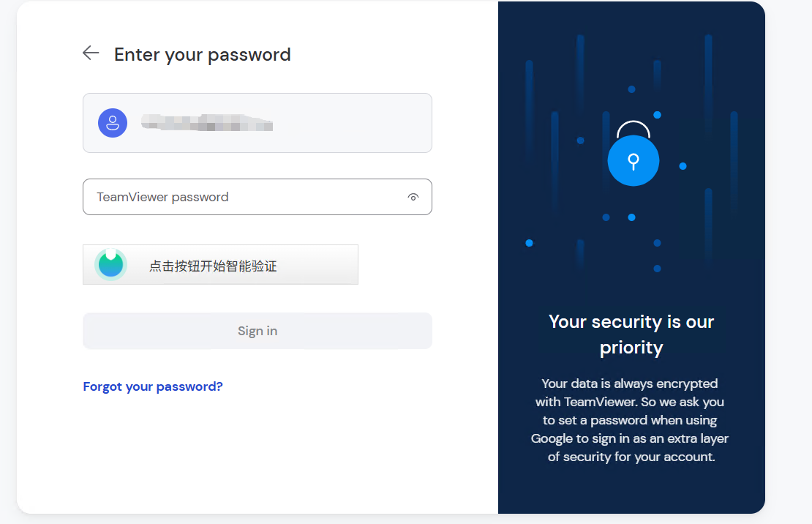Click the Sign in button
This screenshot has height=524, width=812.
(257, 331)
